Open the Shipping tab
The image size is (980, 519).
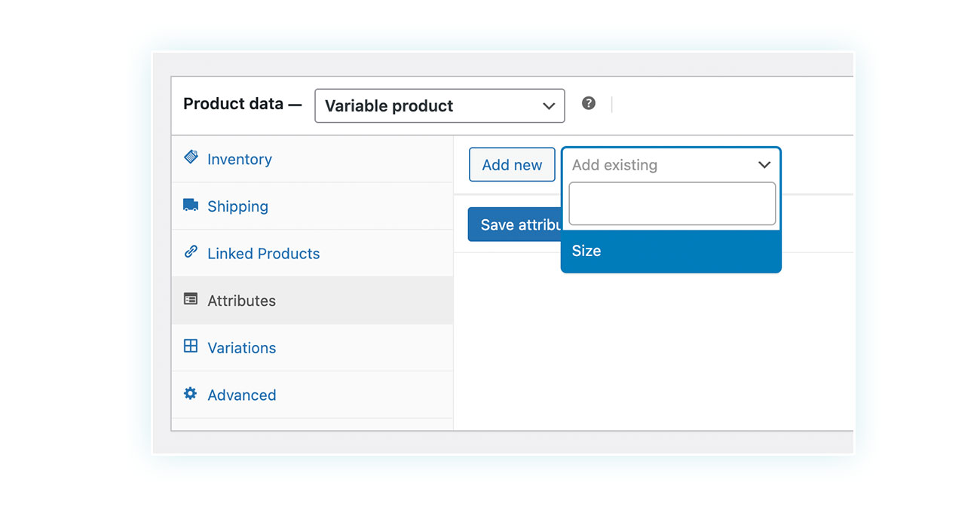(312, 206)
